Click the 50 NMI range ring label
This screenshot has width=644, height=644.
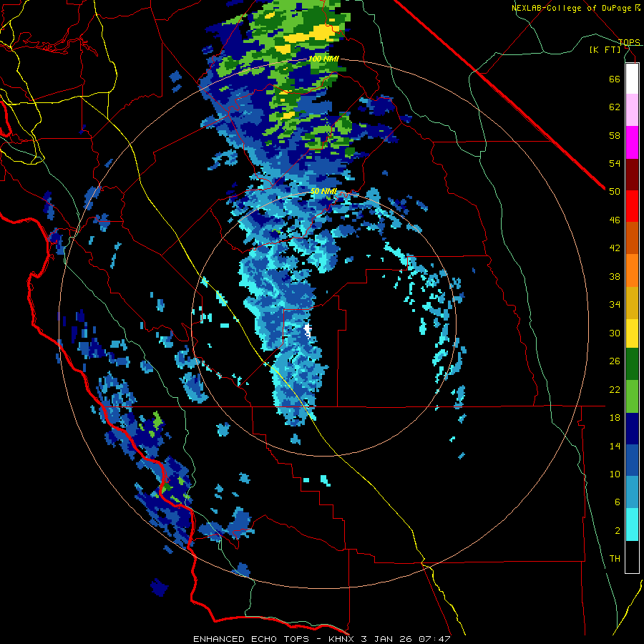coord(323,191)
